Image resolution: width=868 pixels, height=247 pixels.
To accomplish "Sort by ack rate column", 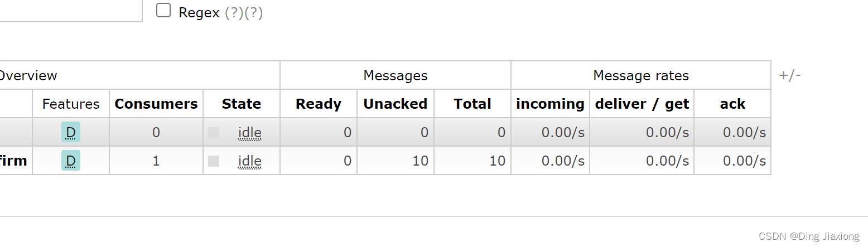I will (x=732, y=104).
